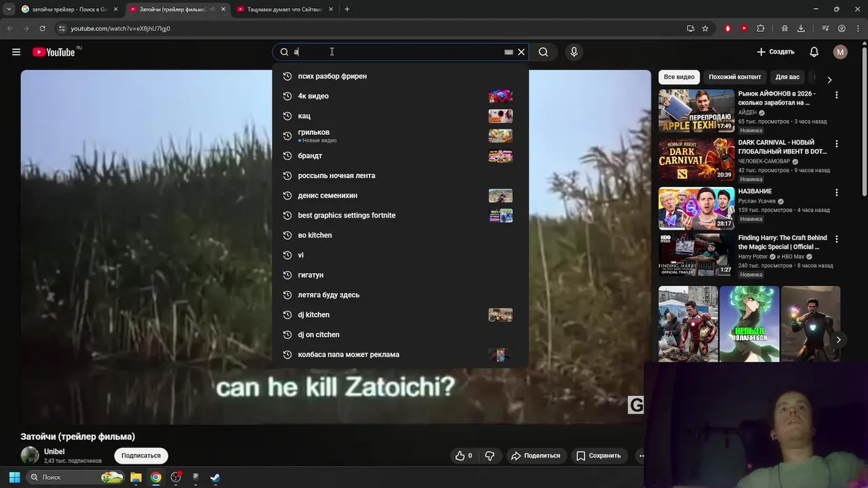
Task: Switch to the Тацумаки думает tab
Action: [x=284, y=9]
